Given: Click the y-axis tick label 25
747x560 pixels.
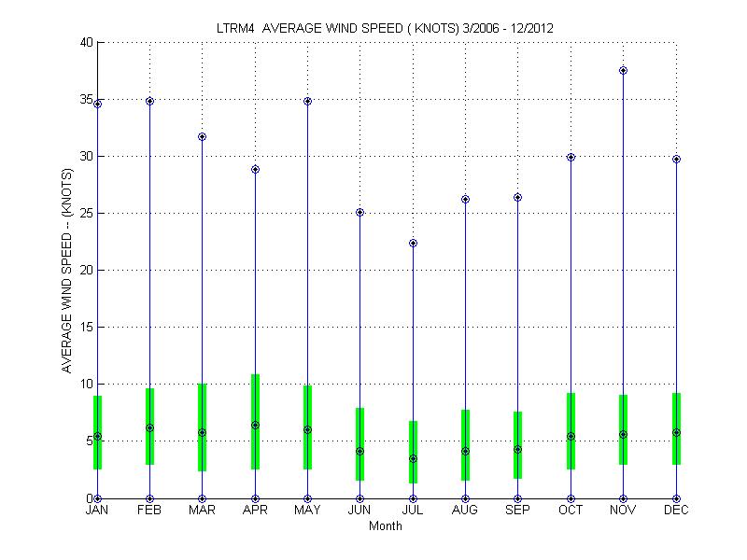Looking at the screenshot, I should pos(87,213).
